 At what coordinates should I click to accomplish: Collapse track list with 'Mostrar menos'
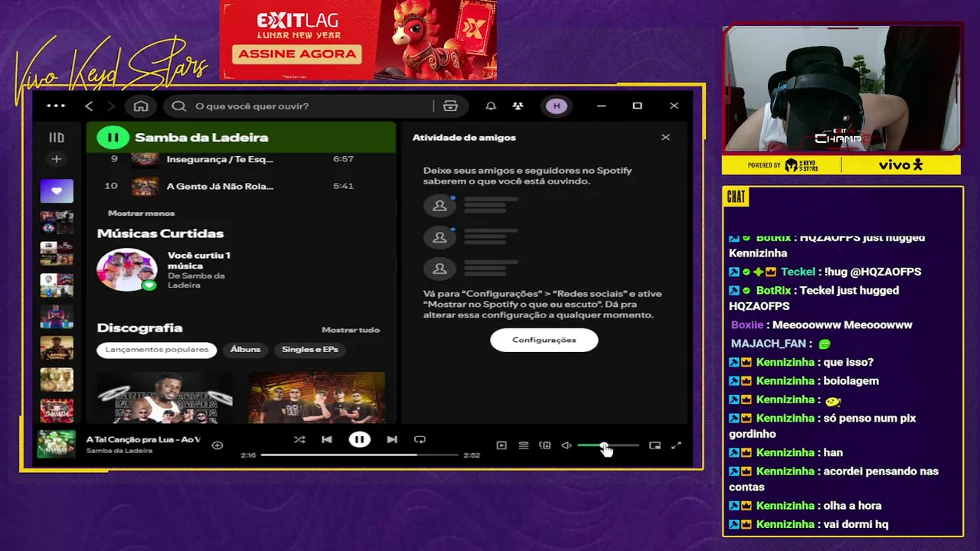(141, 213)
